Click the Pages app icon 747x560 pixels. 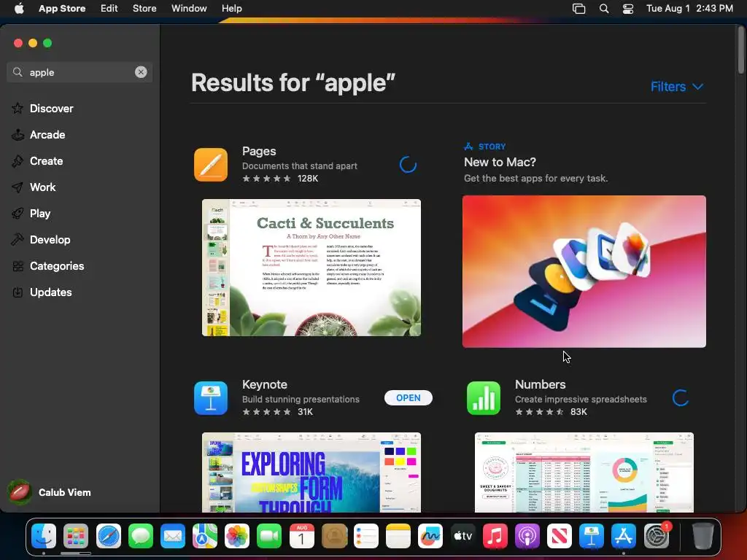211,165
